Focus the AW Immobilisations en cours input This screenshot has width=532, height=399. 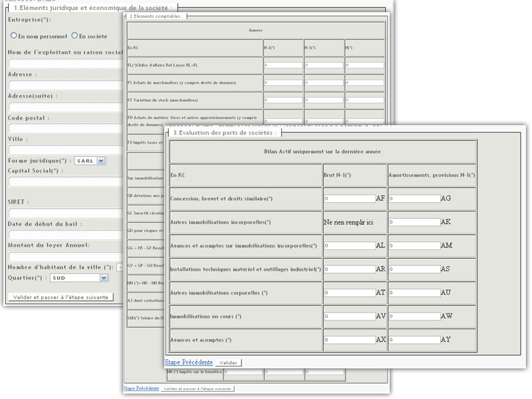(x=414, y=317)
